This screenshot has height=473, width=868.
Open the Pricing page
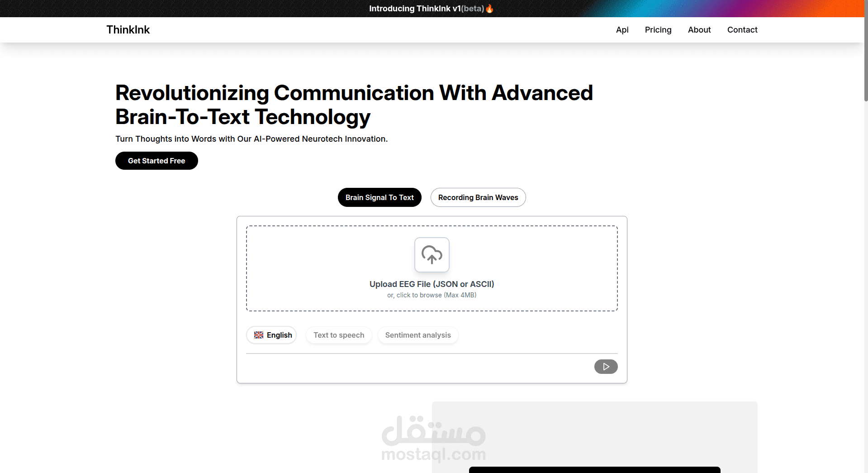[658, 30]
